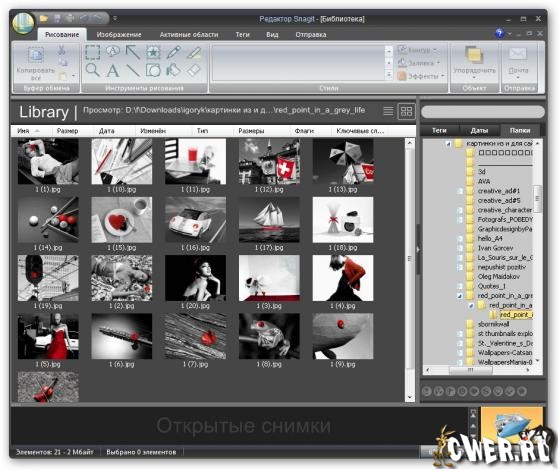Open the Изображение ribbon tab
This screenshot has height=471, width=560.
coord(119,35)
